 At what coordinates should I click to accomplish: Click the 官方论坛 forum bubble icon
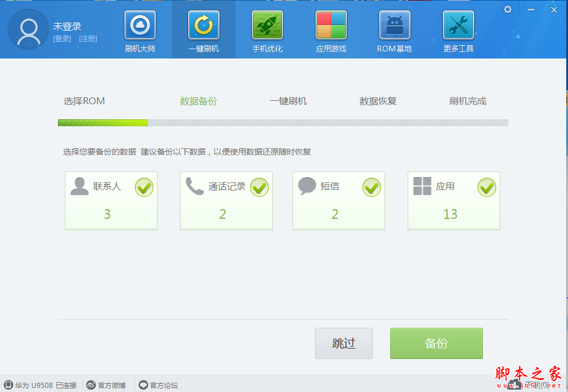coord(144,384)
